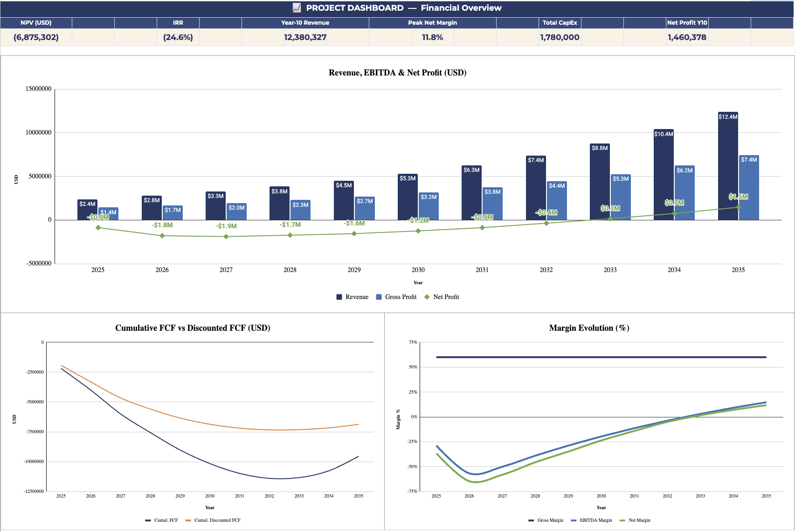Select the IRR value cell (24.6%)
Viewport: 795px width, 532px height.
pyautogui.click(x=178, y=37)
